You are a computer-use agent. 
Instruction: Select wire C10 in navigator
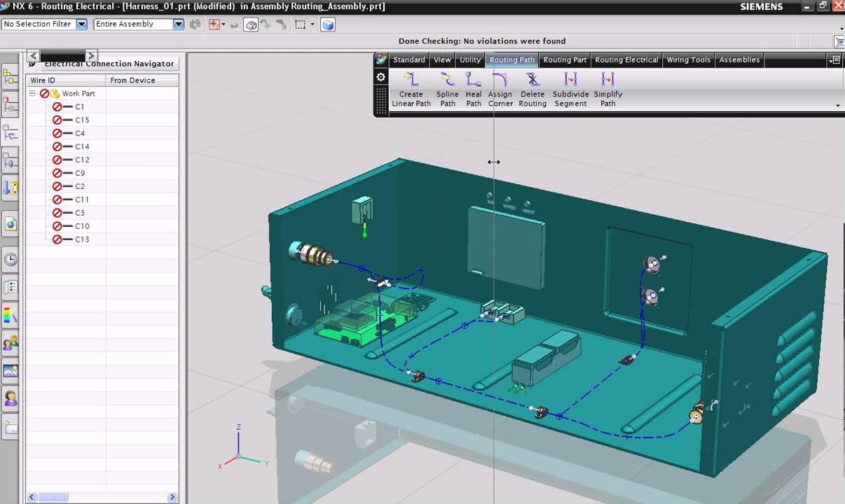click(82, 226)
